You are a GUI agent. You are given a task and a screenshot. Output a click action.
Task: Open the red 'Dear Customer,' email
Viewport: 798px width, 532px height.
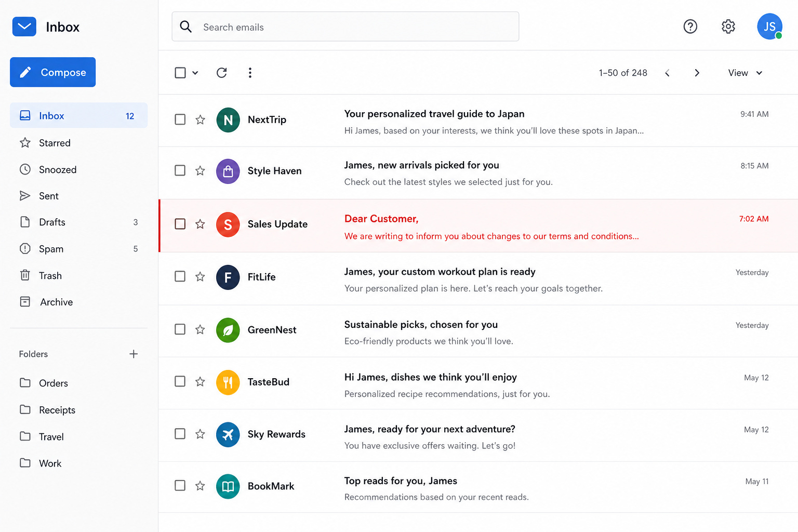(381, 219)
